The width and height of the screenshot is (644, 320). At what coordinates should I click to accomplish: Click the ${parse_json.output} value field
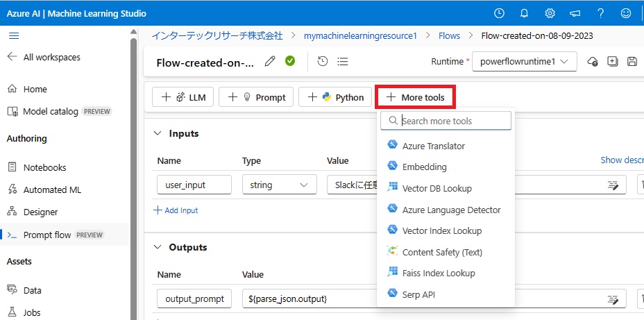[x=308, y=298]
